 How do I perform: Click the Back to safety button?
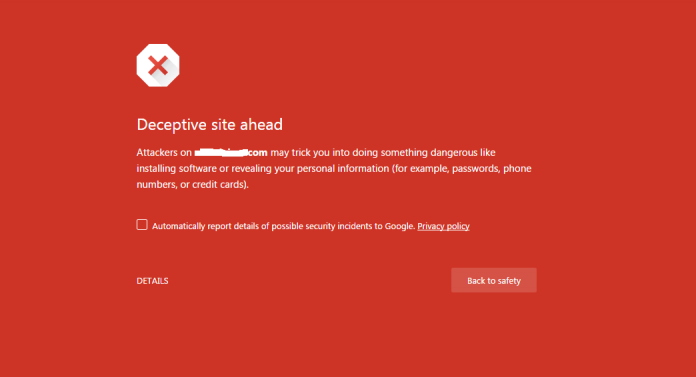[494, 280]
